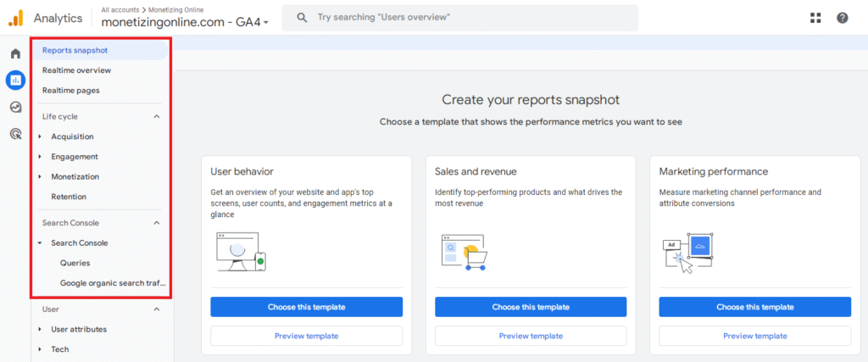Collapse the Search Console section chevron

[x=157, y=223]
